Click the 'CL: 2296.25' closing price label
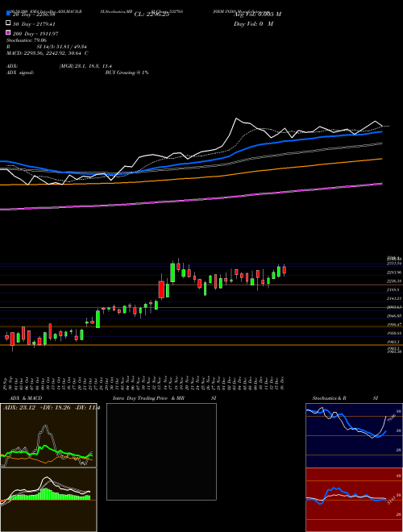Viewport: 403px width, 532px height. pos(152,15)
